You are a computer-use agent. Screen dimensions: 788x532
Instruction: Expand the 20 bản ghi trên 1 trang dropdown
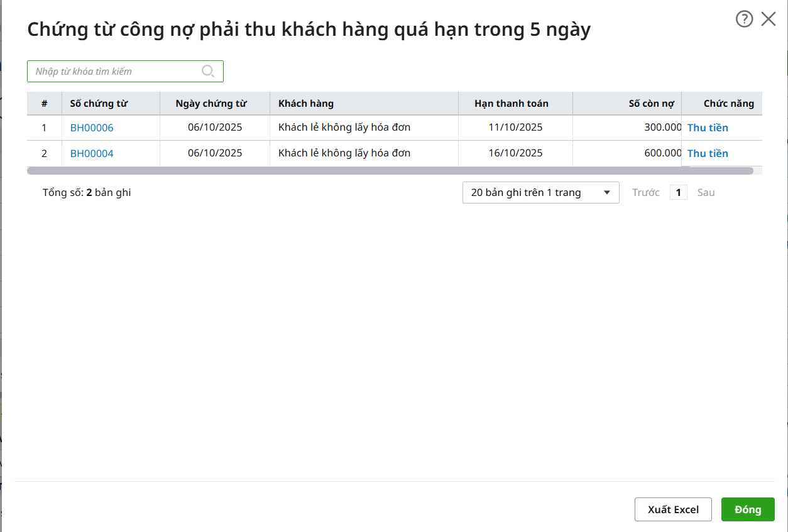point(540,193)
